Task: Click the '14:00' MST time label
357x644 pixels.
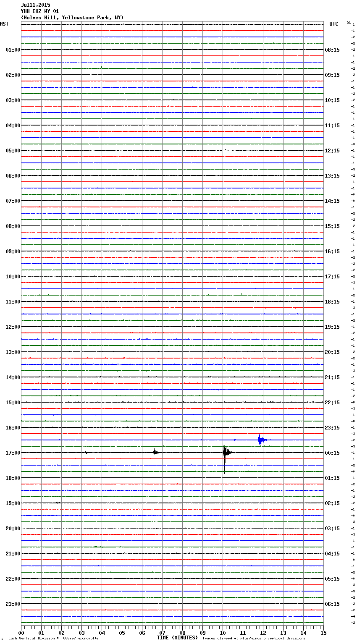Action: [x=13, y=377]
